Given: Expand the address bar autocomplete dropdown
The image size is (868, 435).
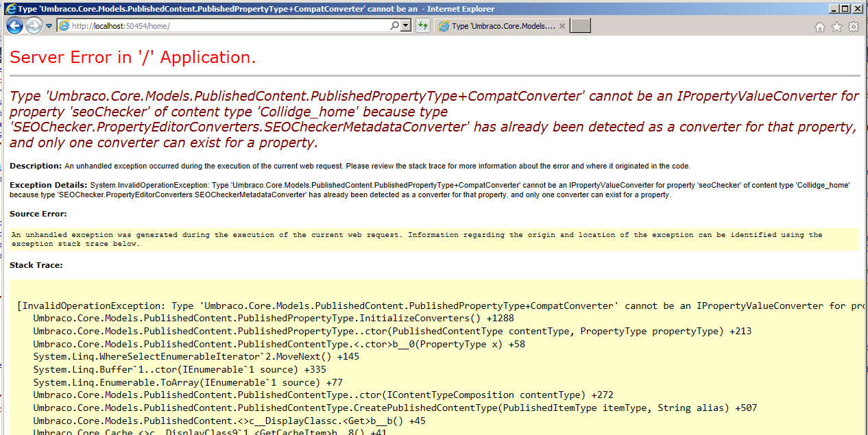Looking at the screenshot, I should tap(405, 26).
